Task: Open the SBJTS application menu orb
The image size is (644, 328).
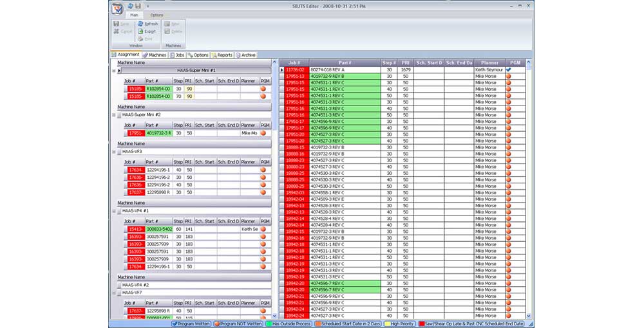Action: point(117,8)
